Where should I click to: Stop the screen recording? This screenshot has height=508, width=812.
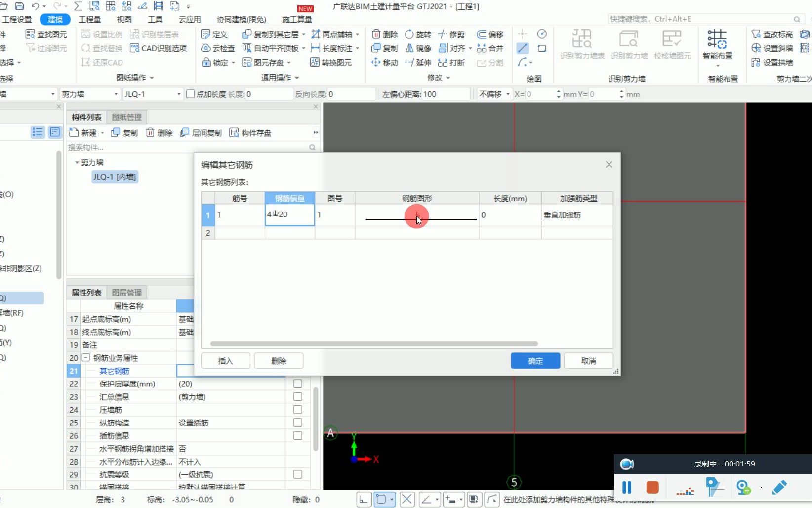click(652, 488)
